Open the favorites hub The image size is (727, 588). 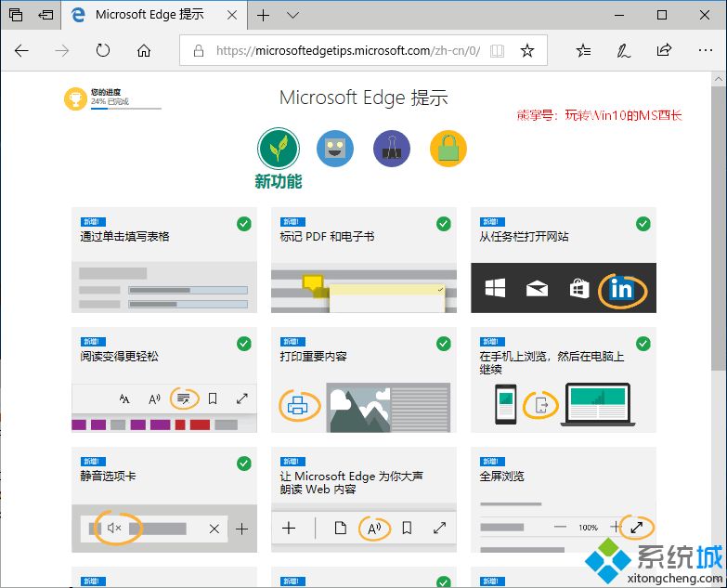pyautogui.click(x=583, y=50)
